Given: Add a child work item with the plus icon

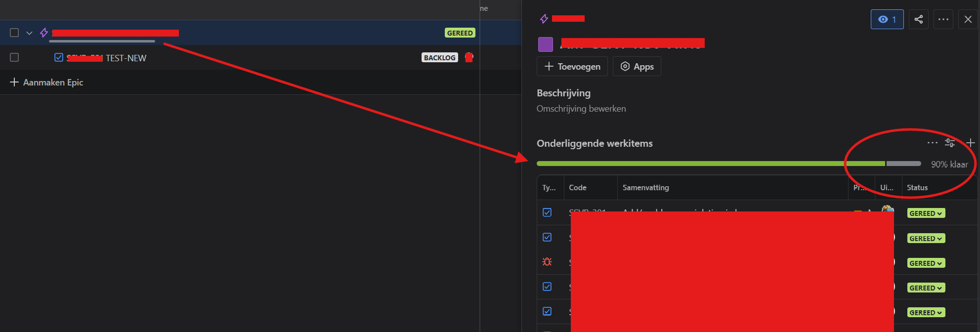Looking at the screenshot, I should click(970, 143).
